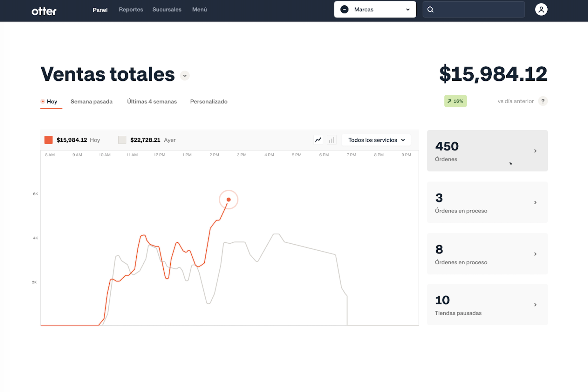Click the 12 PM axis label
Image resolution: width=588 pixels, height=392 pixels.
point(159,155)
